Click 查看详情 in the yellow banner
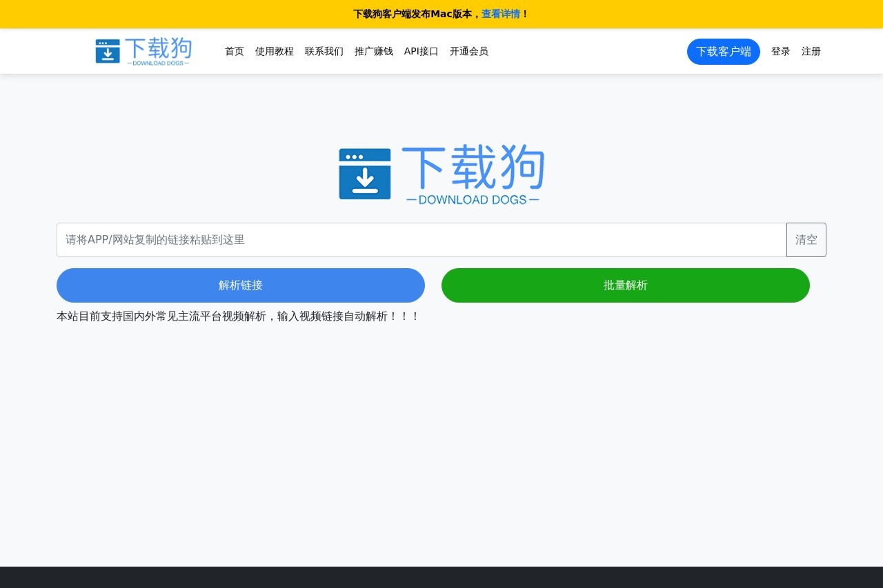Viewport: 883px width, 588px height. coord(501,14)
